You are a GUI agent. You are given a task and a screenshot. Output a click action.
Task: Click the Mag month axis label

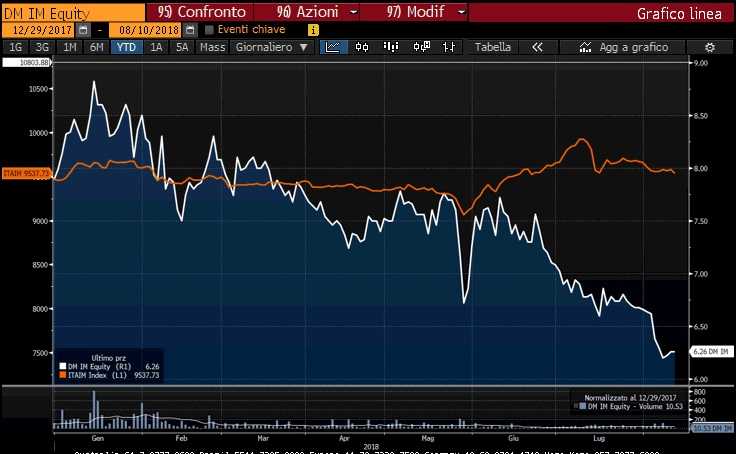[428, 438]
